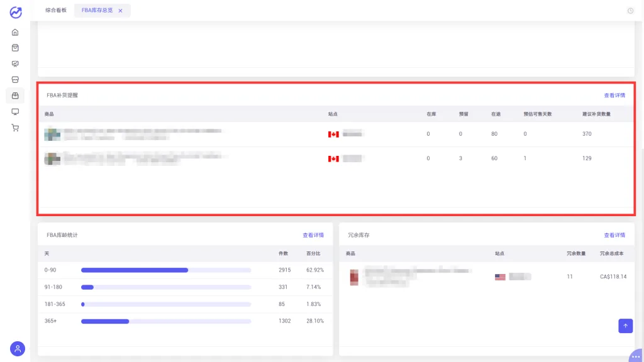Click the 0-90 days progress bar

click(x=166, y=270)
